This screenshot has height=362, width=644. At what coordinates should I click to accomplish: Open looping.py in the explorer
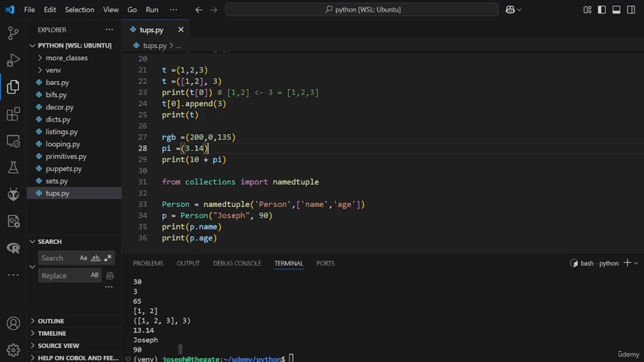tap(74, 144)
